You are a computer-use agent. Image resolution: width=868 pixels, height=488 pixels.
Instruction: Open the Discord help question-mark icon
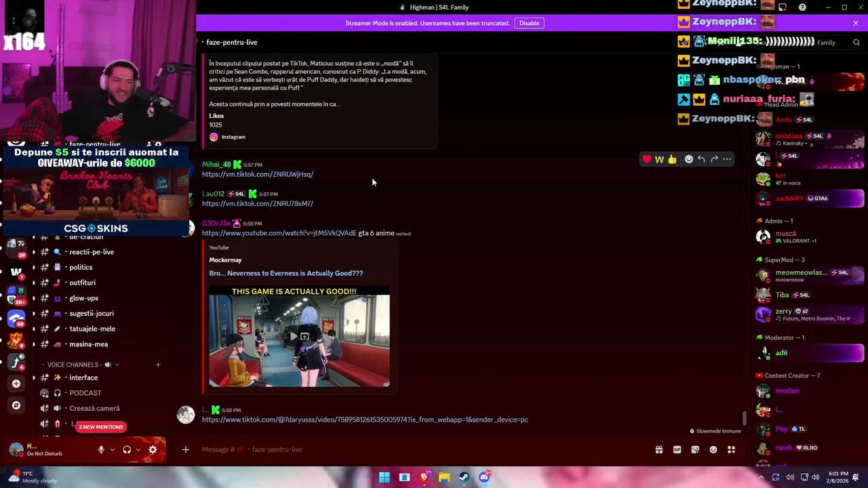[802, 7]
